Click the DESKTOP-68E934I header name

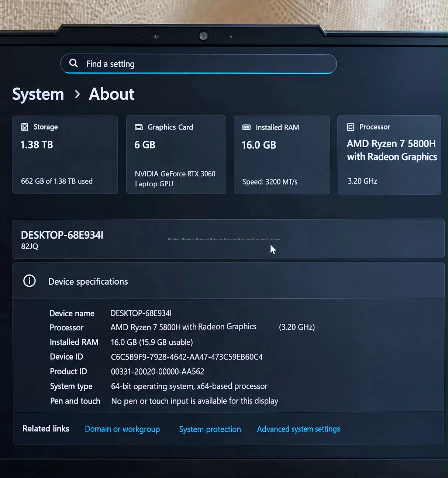62,235
